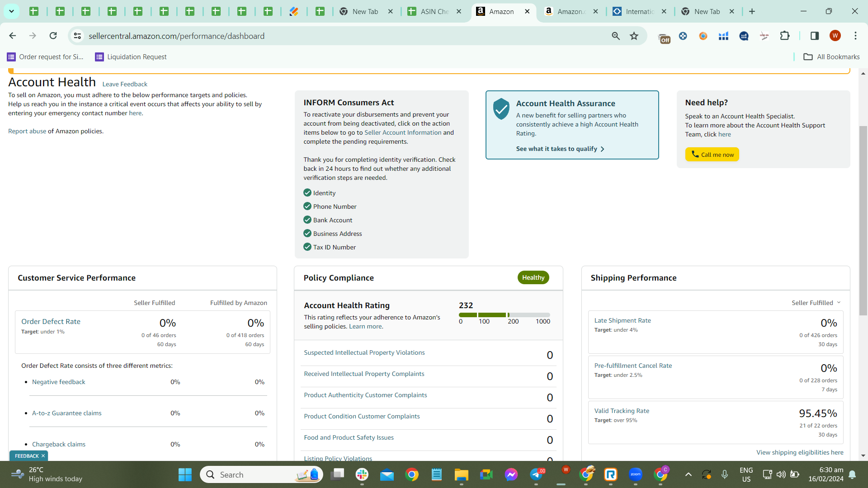868x488 pixels.
Task: Switch to the ASIN Che tab
Action: click(428, 11)
